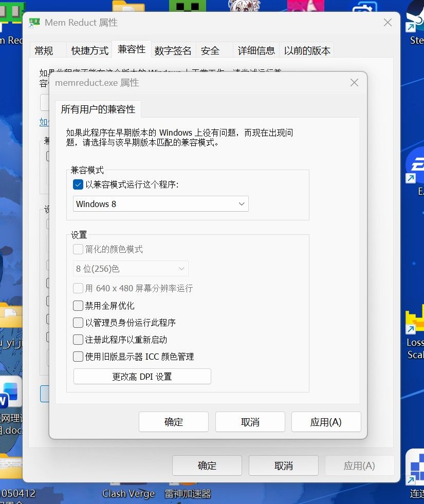424x504 pixels.
Task: Click Mem Reduct icon in title bar
Action: tap(34, 23)
